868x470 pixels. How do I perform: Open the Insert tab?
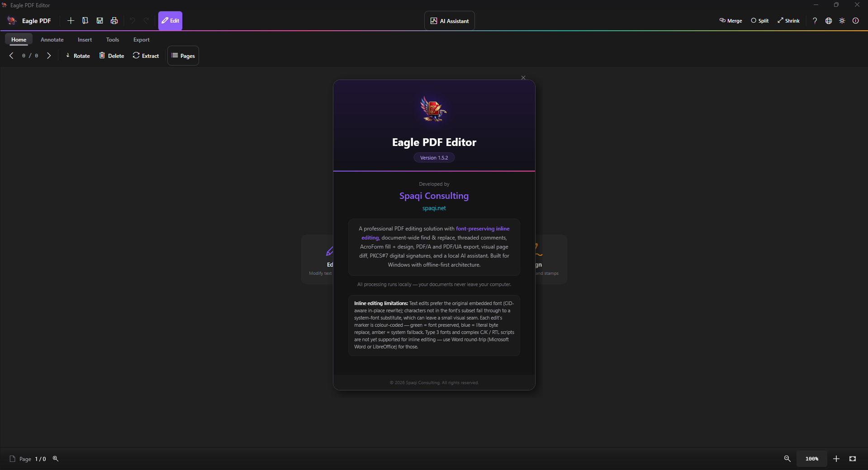pyautogui.click(x=85, y=40)
